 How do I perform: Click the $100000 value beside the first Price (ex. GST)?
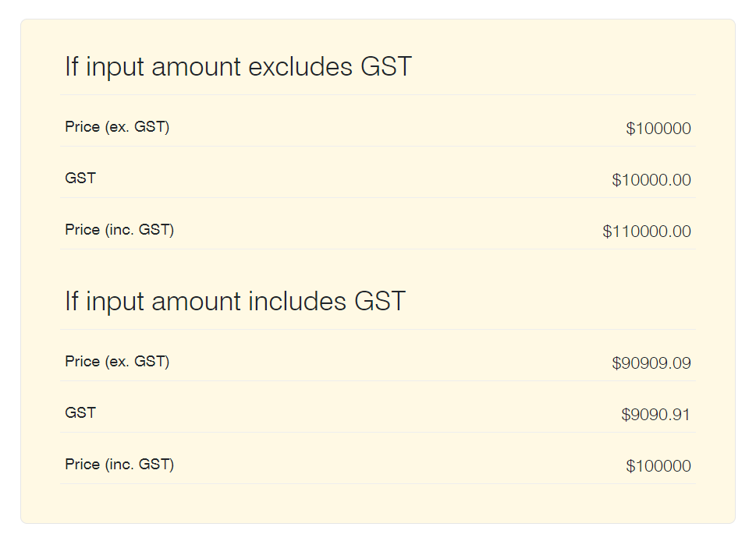(x=658, y=129)
